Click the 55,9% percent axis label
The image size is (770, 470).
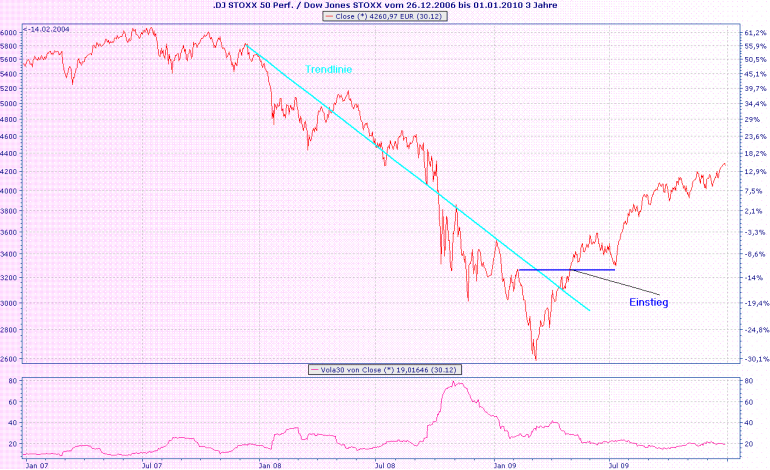[x=755, y=46]
